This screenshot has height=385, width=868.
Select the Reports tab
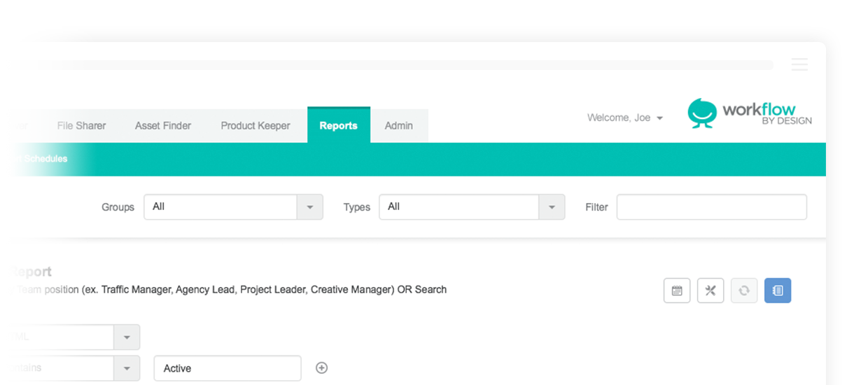tap(339, 125)
